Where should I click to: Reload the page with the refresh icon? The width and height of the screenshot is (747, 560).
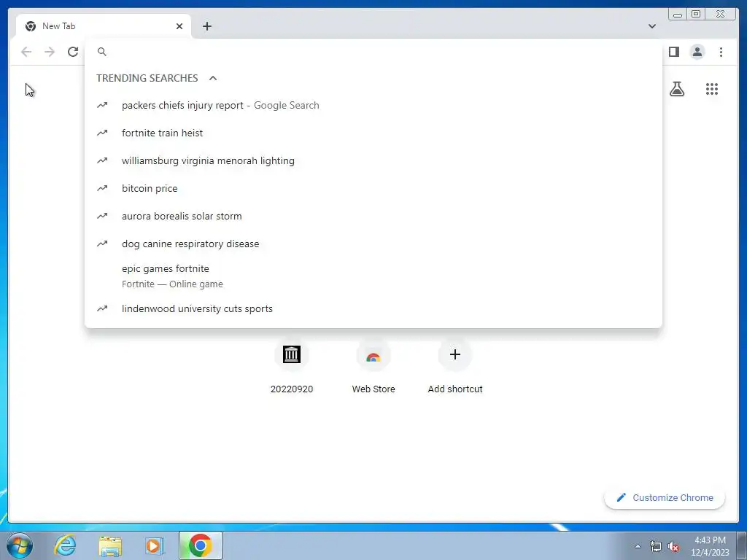[73, 52]
